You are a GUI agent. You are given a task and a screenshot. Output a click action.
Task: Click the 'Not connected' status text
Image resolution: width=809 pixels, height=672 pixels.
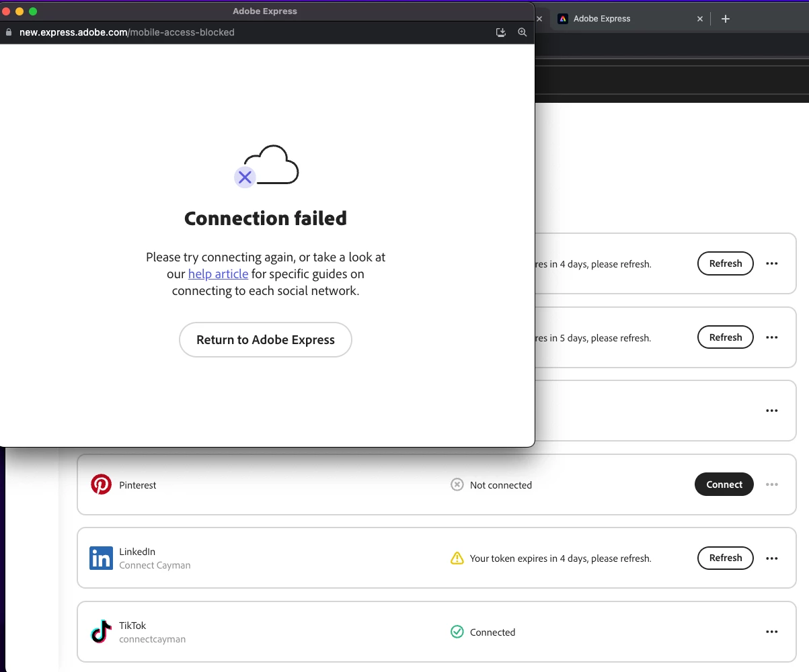point(501,485)
